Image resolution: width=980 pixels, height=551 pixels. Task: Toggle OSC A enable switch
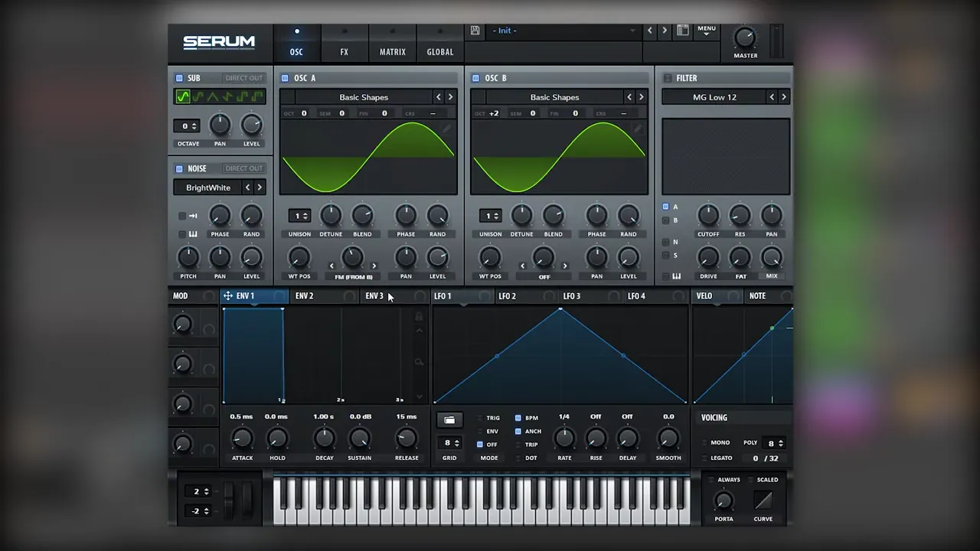[285, 78]
